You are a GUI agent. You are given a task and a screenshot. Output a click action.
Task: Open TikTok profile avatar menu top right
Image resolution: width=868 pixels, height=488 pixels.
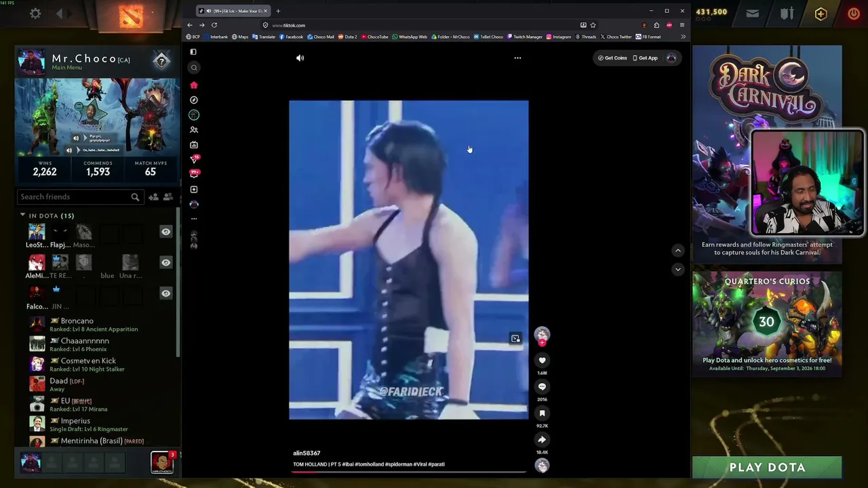671,58
